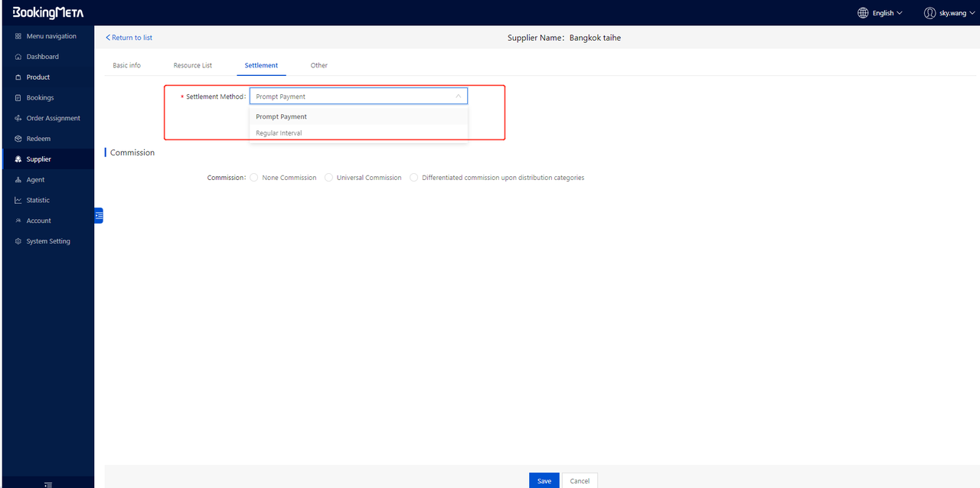This screenshot has width=980, height=488.
Task: Switch to the Basic info tab
Action: [x=126, y=66]
